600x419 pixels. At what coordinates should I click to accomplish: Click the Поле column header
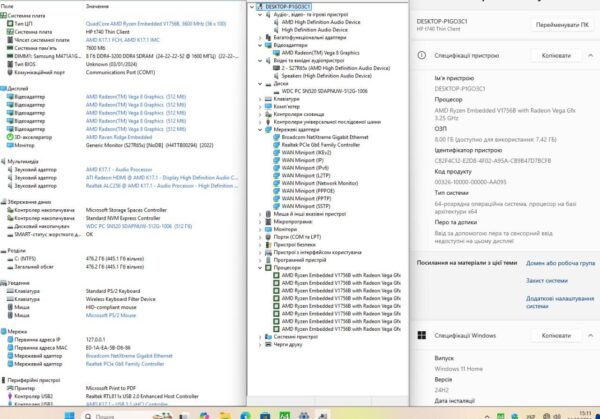tap(8, 6)
